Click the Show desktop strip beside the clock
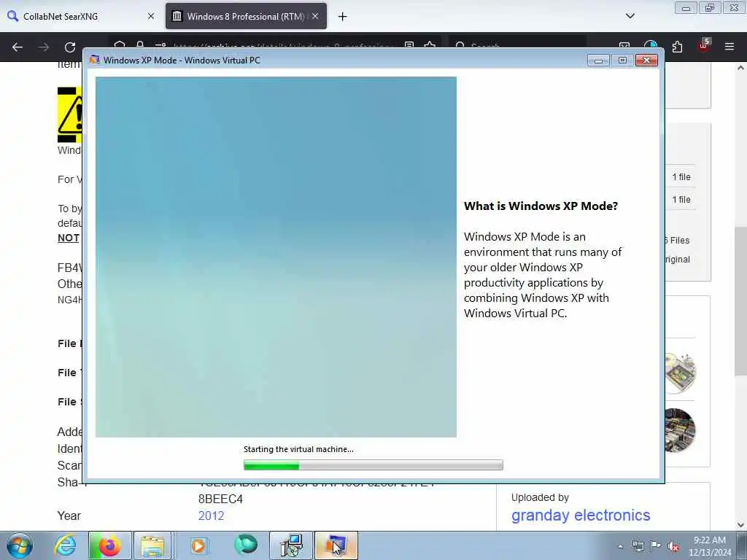747x560 pixels. pyautogui.click(x=742, y=545)
